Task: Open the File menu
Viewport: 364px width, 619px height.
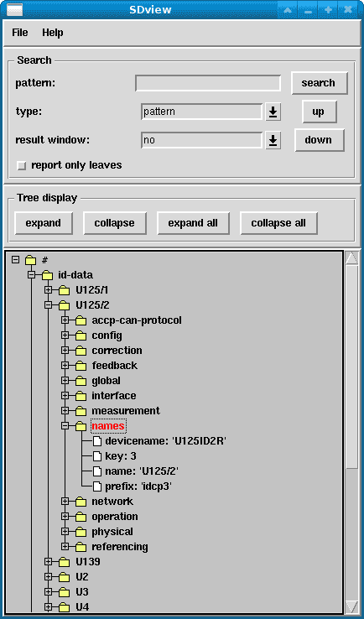Action: (x=20, y=33)
